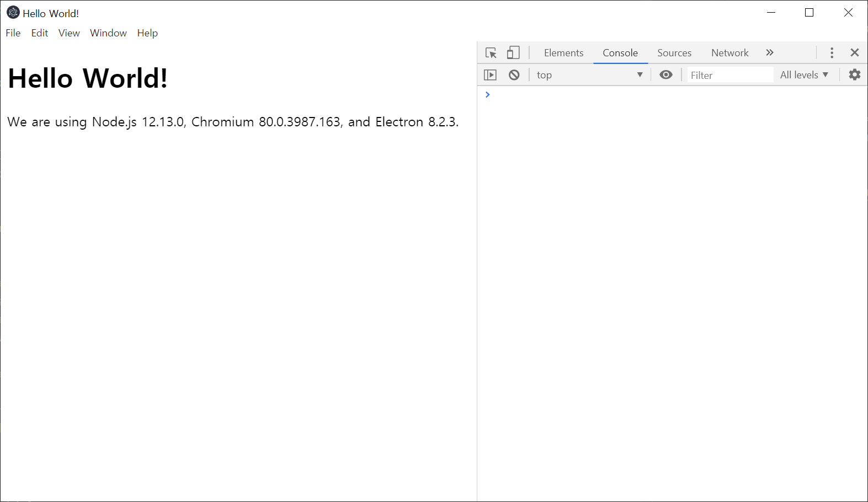
Task: Open Console settings gear
Action: click(855, 74)
